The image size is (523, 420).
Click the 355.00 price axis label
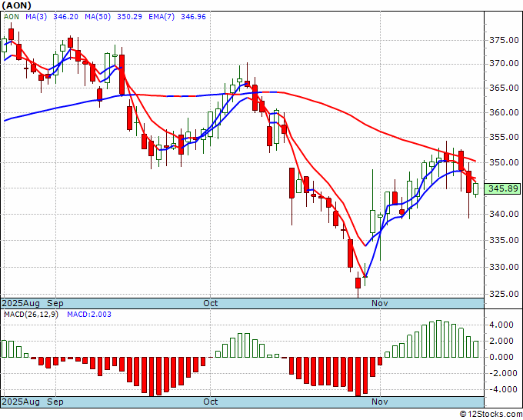(504, 137)
